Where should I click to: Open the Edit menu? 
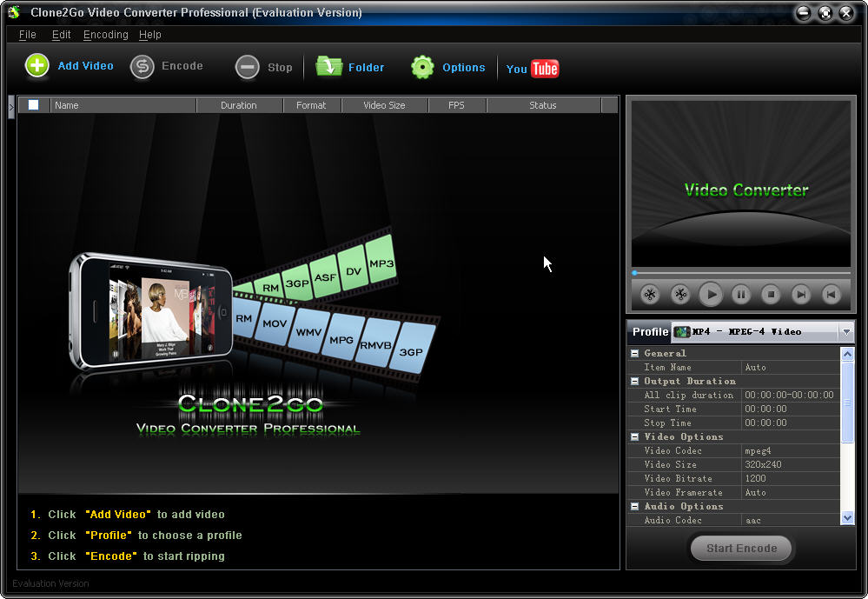click(x=61, y=35)
